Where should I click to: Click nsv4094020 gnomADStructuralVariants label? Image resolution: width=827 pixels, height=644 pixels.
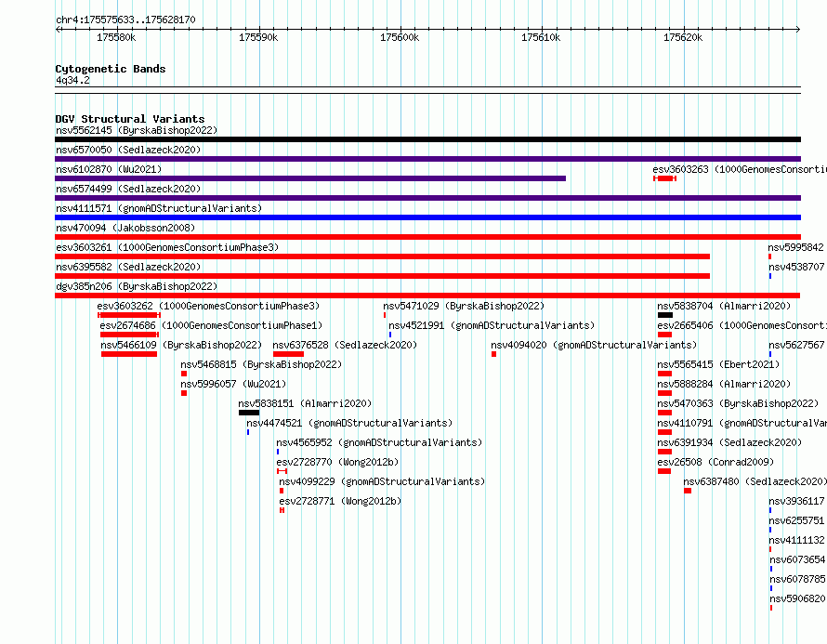(x=594, y=345)
